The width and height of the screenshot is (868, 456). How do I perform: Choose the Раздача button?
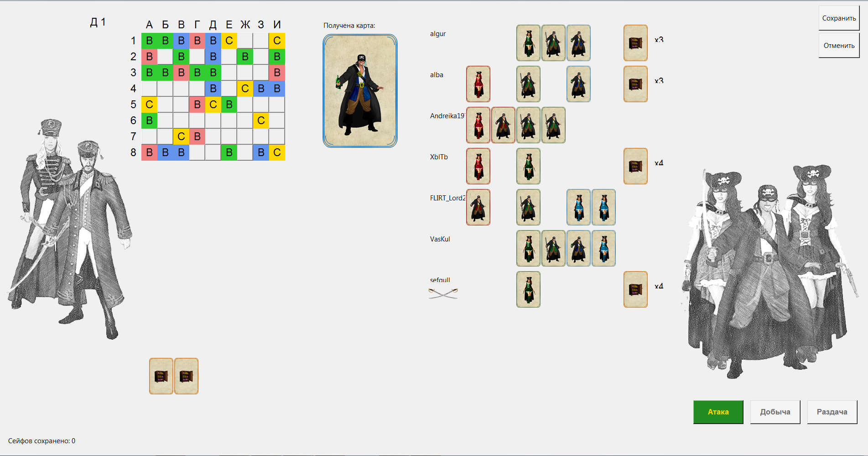pyautogui.click(x=832, y=412)
